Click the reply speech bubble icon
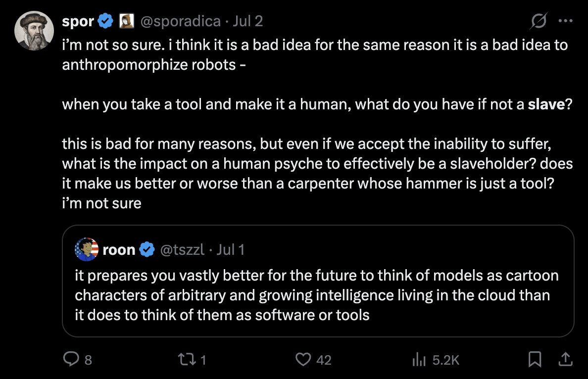Screen dimensions: 588x379 coord(71,359)
